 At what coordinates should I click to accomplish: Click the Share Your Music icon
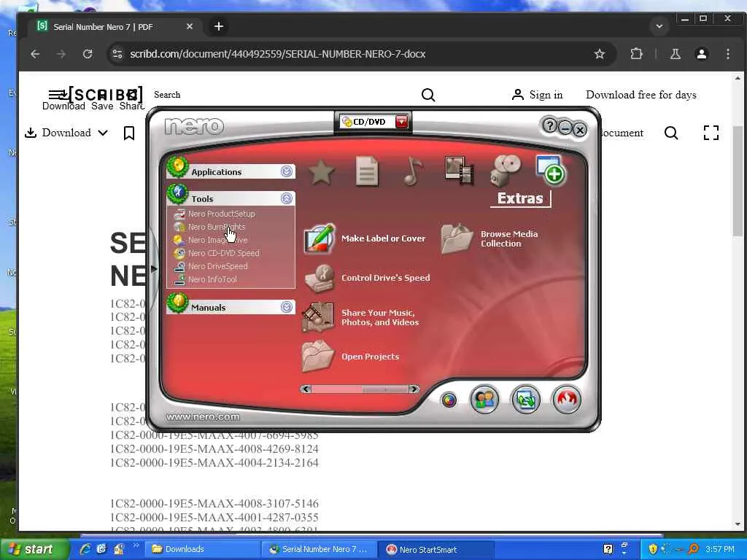click(318, 317)
